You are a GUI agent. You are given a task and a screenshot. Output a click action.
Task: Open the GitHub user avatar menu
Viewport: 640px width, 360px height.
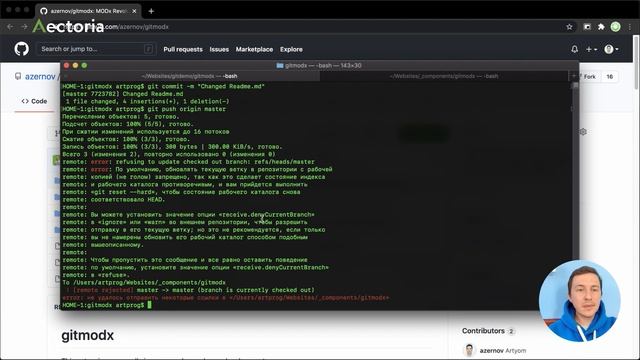click(x=611, y=49)
